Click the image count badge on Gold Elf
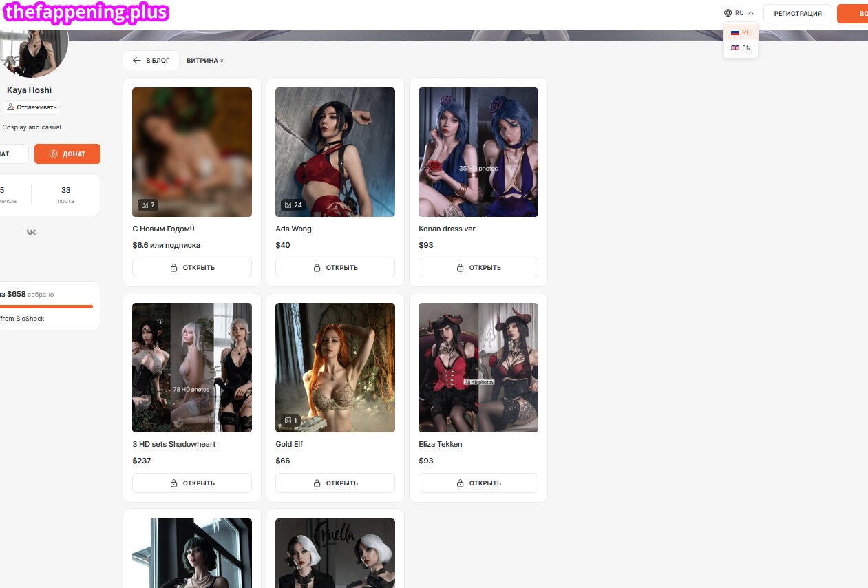868x588 pixels. (x=291, y=420)
